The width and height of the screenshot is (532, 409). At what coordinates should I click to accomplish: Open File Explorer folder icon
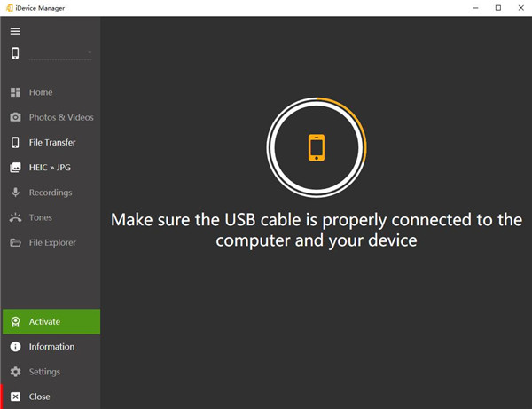(x=15, y=242)
